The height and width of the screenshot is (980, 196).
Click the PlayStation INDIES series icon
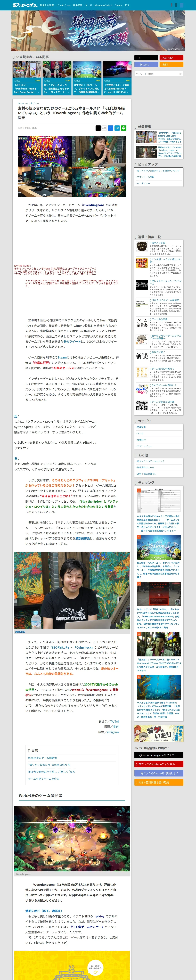[x=142, y=285]
